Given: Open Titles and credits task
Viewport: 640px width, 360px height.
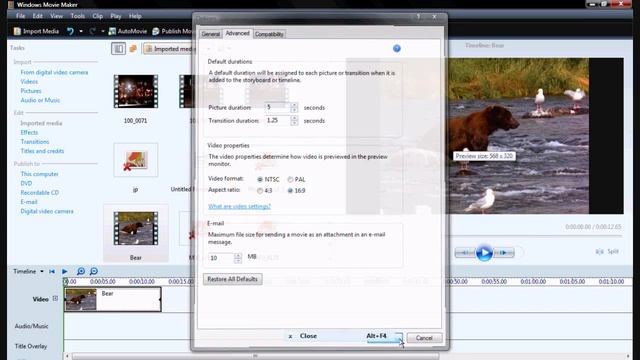Looking at the screenshot, I should coord(42,151).
